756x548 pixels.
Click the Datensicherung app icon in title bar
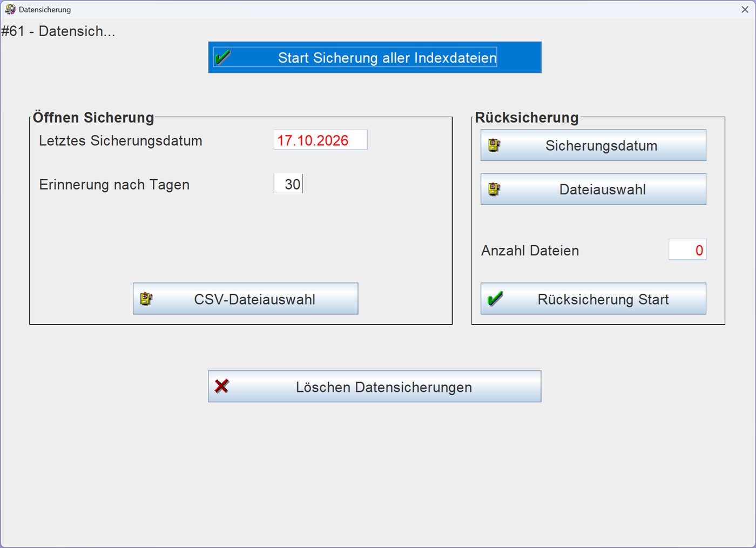pos(10,9)
